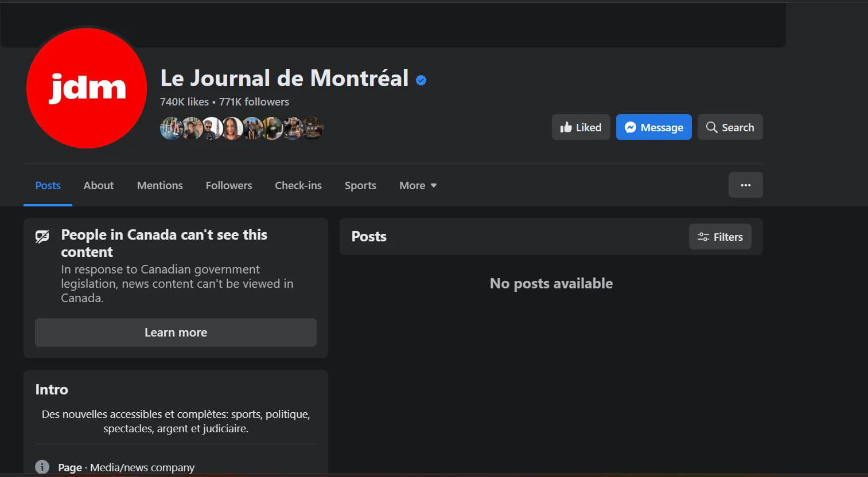This screenshot has width=868, height=477.
Task: Click 'People in Canada can't see this content' heading
Action: click(164, 243)
